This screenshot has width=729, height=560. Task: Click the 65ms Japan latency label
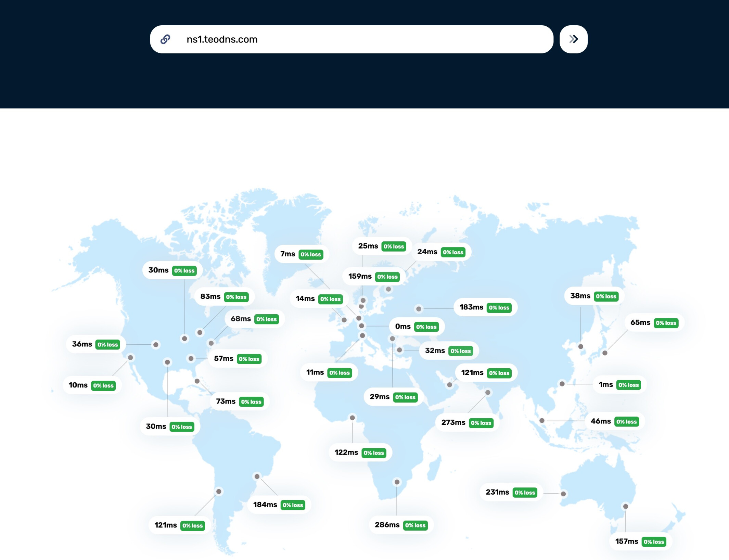click(x=640, y=322)
